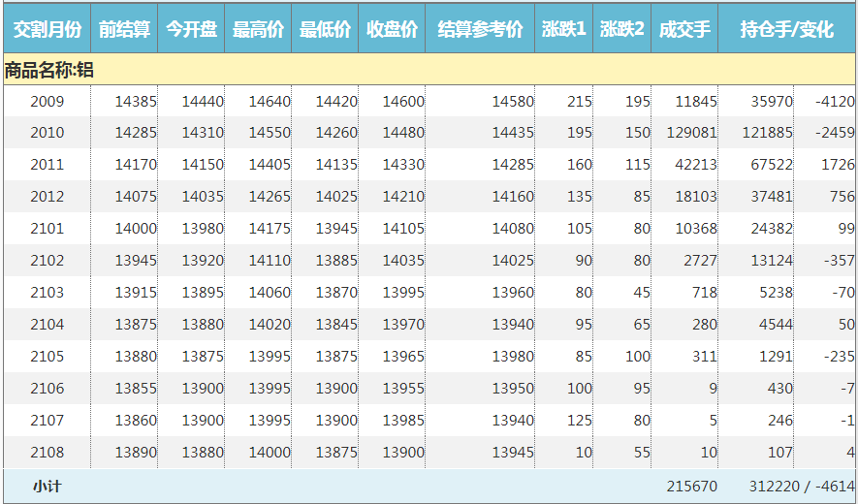
Task: Select the 涨跌1 column header
Action: [x=563, y=30]
